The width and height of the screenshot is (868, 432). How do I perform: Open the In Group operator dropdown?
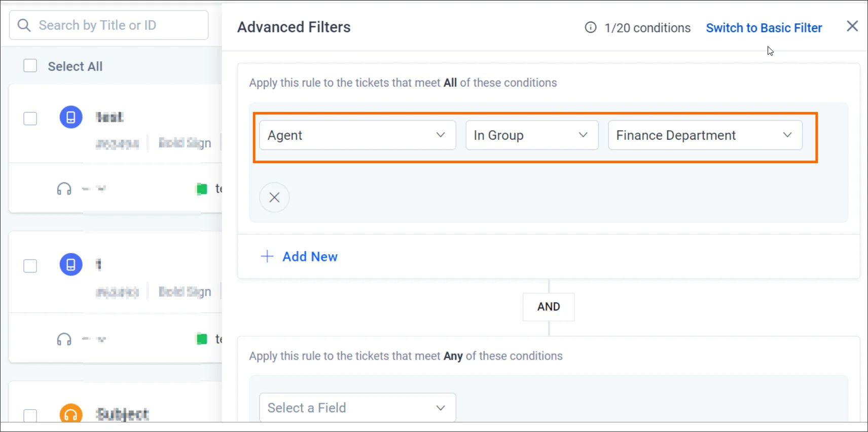532,135
